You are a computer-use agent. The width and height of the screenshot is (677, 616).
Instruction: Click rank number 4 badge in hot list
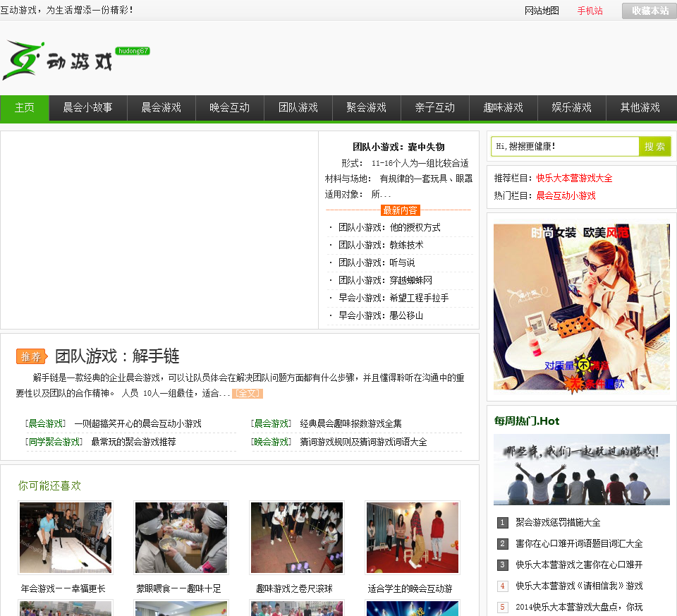pyautogui.click(x=502, y=586)
